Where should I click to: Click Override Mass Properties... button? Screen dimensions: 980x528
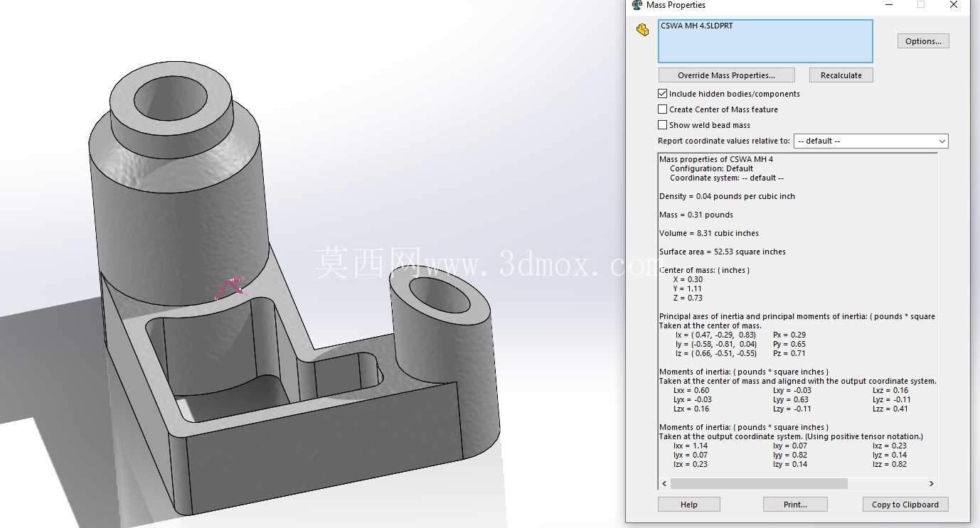click(726, 75)
